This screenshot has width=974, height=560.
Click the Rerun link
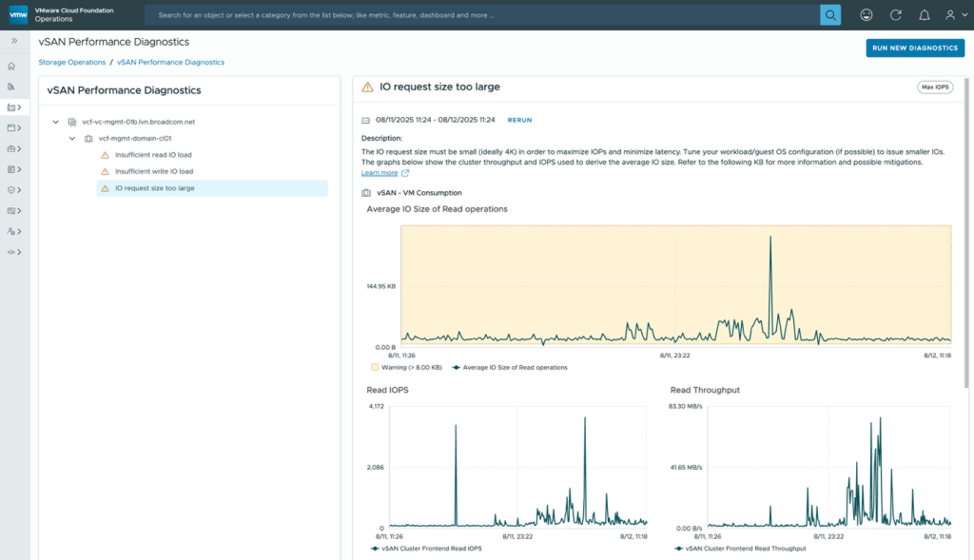point(519,121)
